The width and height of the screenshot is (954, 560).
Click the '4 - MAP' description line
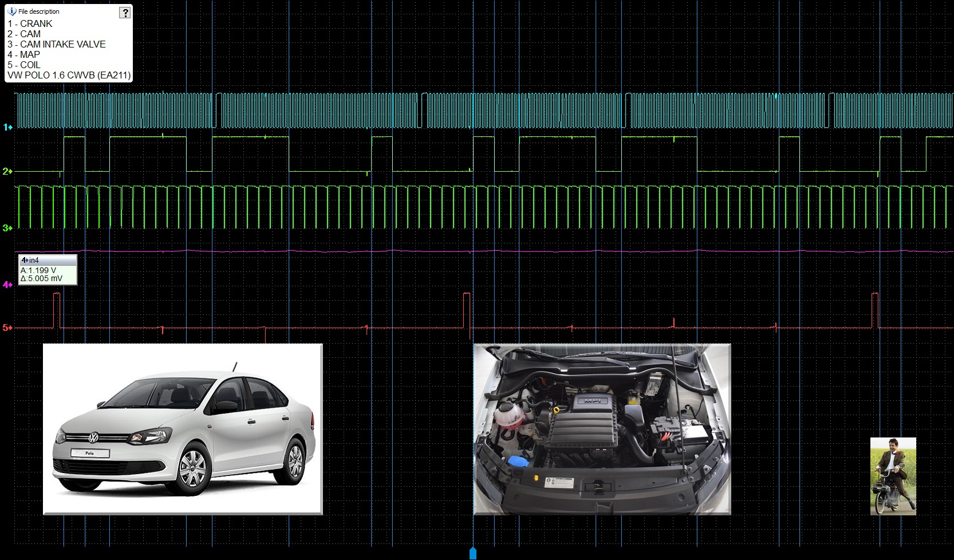23,54
